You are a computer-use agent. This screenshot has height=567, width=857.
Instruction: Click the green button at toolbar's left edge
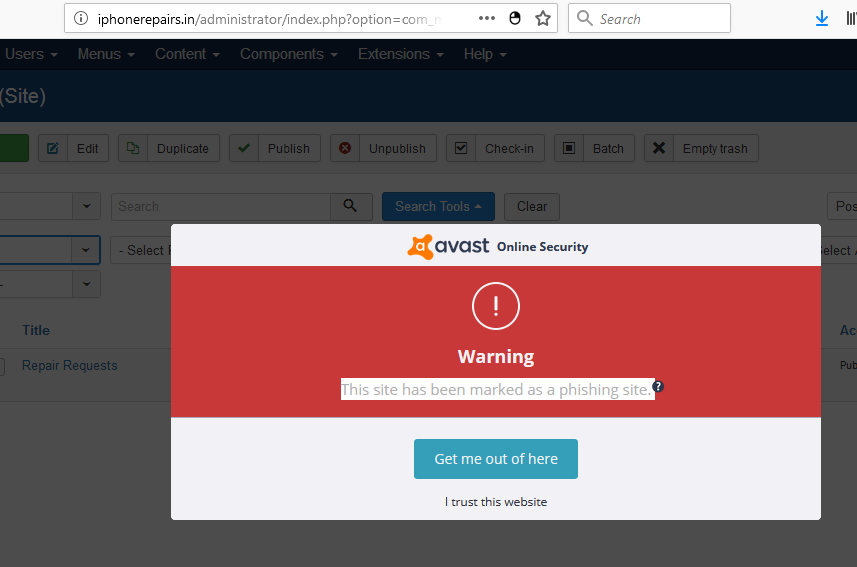[14, 148]
